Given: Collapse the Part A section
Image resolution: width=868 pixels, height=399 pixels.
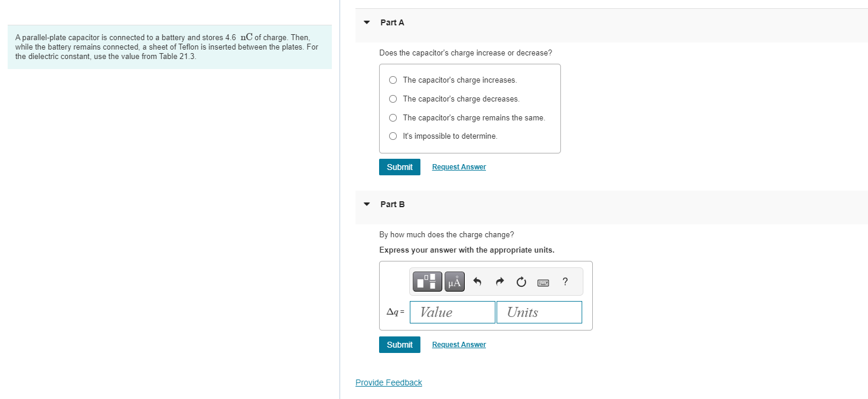Looking at the screenshot, I should coord(367,22).
